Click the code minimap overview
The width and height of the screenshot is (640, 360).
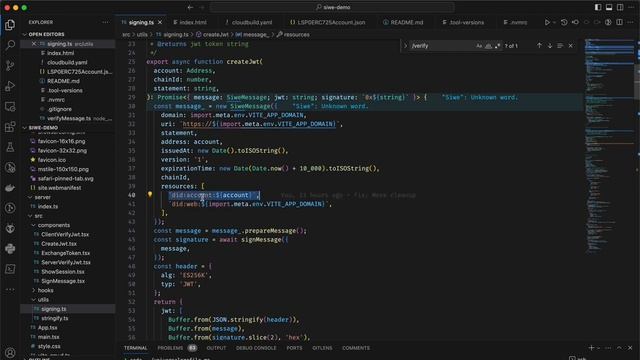pos(608,147)
